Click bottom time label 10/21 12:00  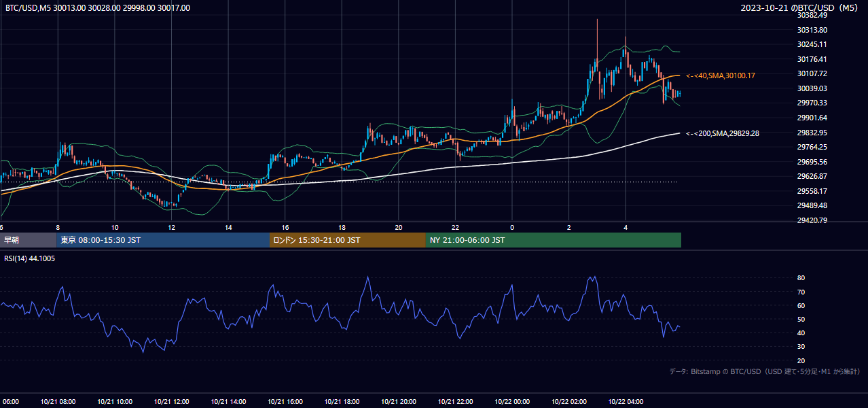171,402
